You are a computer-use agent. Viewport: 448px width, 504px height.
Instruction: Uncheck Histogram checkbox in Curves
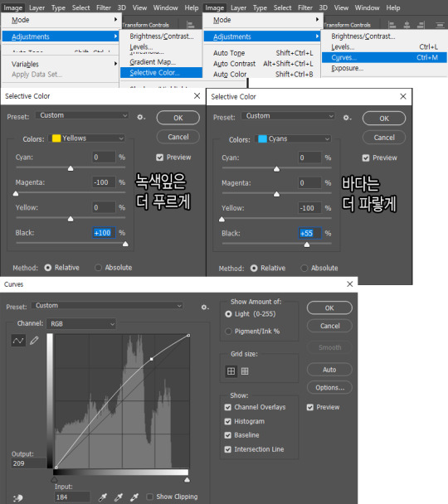click(x=227, y=422)
